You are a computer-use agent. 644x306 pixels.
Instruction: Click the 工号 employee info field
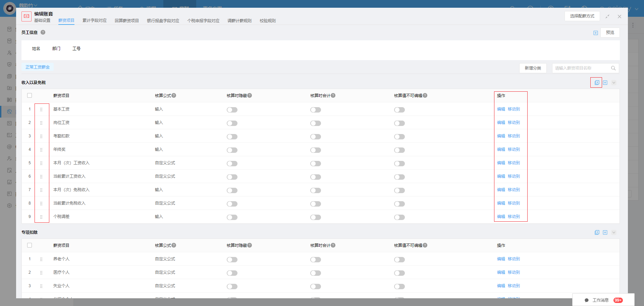point(76,49)
